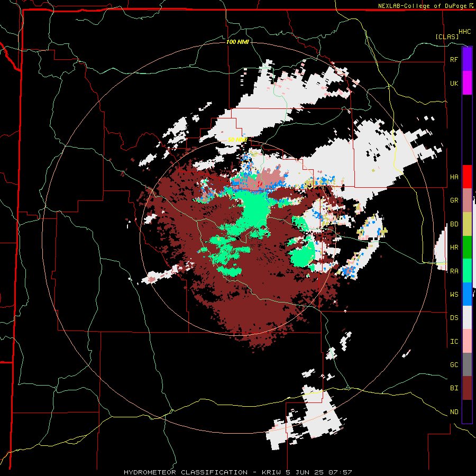Viewport: 476px width, 476px height.
Task: Click the DS white legend swatch
Action: pyautogui.click(x=467, y=317)
